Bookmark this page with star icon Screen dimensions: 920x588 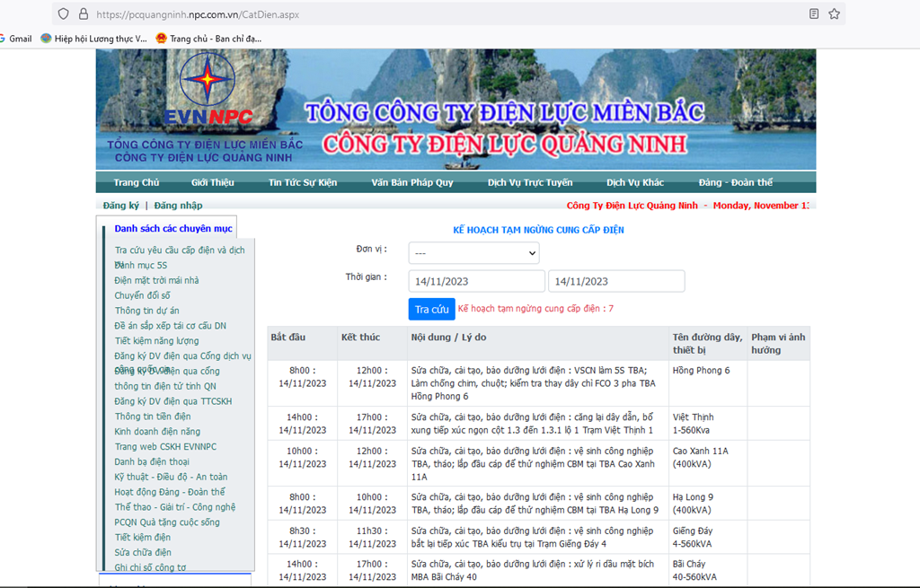point(834,14)
